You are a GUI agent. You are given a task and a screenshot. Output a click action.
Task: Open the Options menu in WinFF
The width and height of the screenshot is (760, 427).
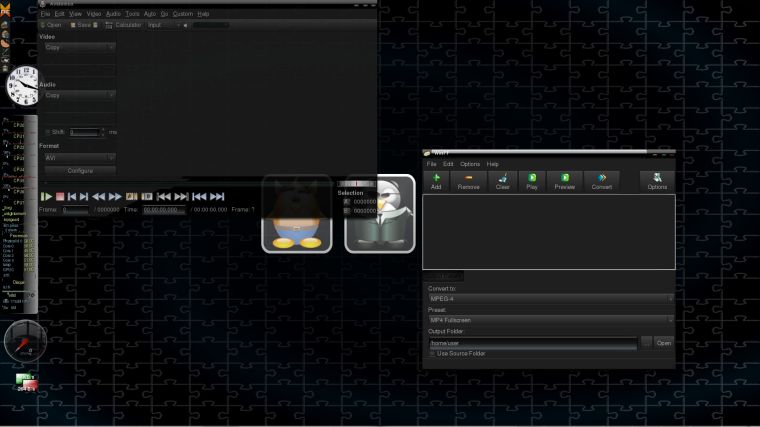point(470,164)
